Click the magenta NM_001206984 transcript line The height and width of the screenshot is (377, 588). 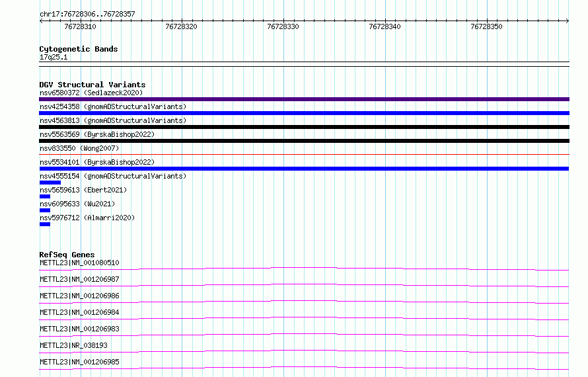[x=304, y=318]
